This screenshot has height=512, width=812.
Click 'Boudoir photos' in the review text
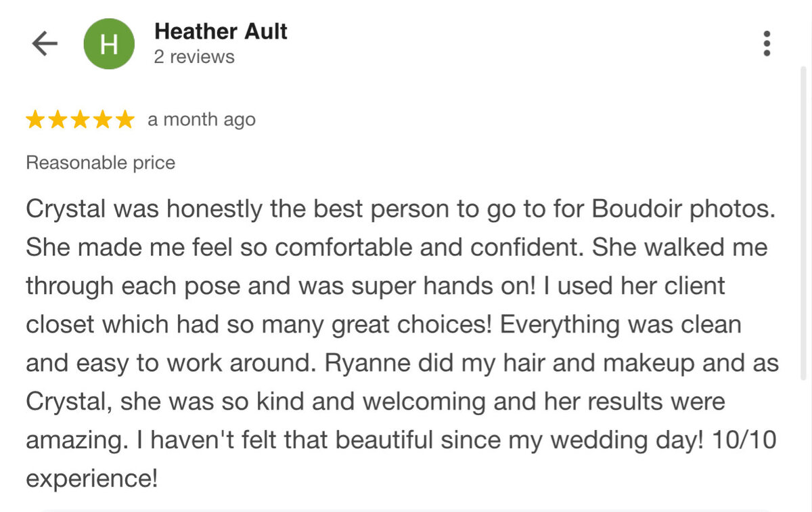pyautogui.click(x=683, y=210)
